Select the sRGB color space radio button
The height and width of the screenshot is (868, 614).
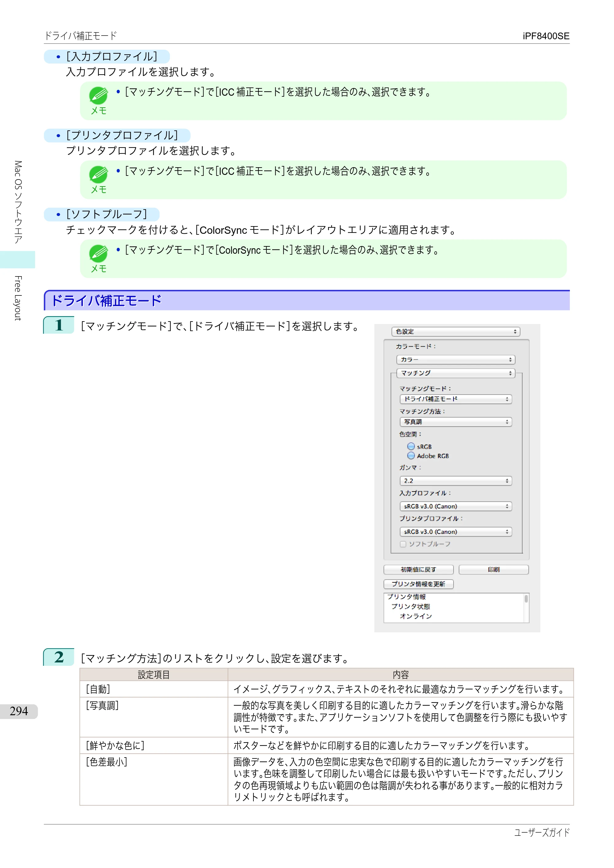pyautogui.click(x=411, y=446)
